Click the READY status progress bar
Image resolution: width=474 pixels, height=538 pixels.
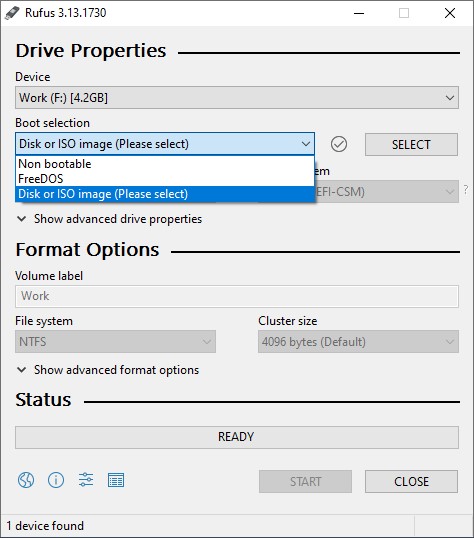click(237, 437)
